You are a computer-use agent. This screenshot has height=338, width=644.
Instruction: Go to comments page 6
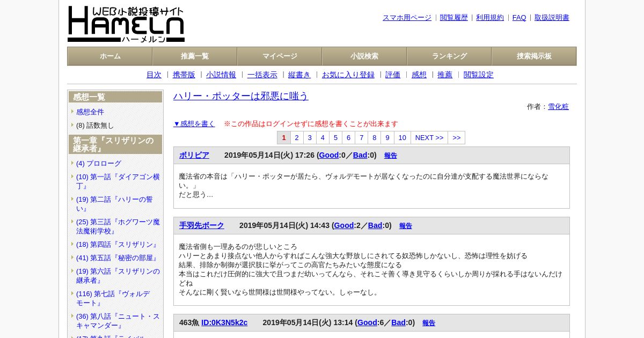click(348, 138)
